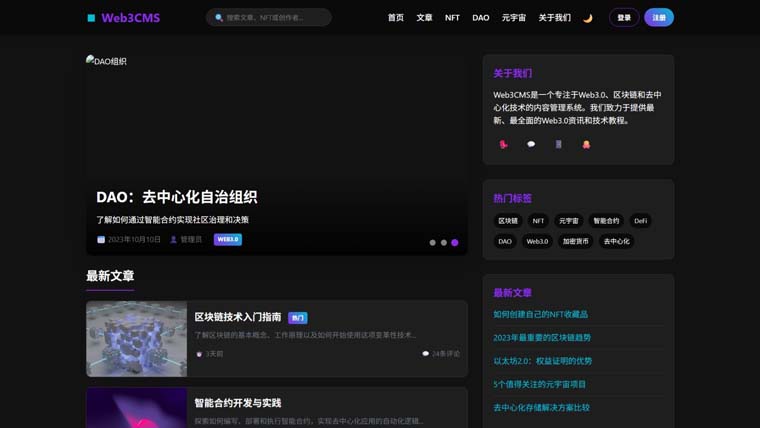
Task: Click the orange social icon under 关于我们
Action: tap(586, 144)
